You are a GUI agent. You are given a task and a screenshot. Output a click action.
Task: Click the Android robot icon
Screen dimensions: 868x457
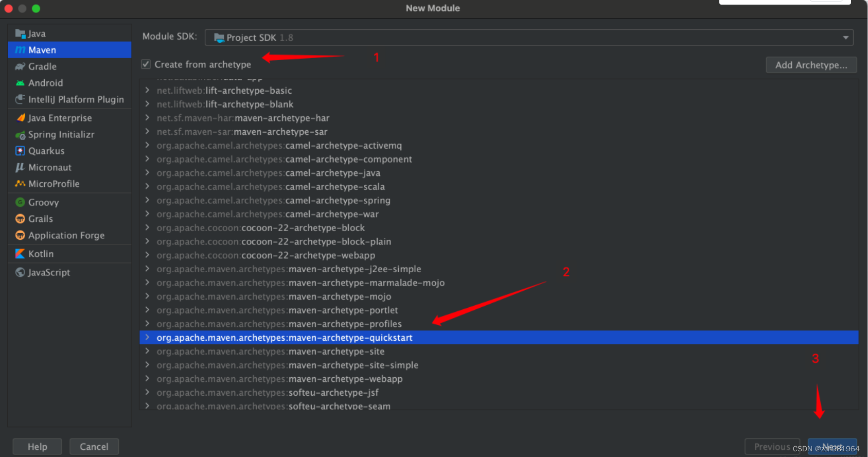pos(20,83)
